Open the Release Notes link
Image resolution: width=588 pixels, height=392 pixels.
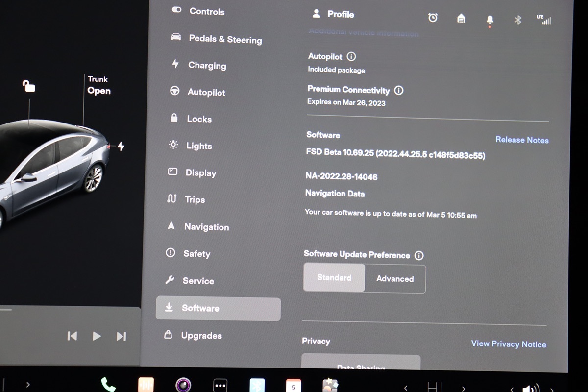point(522,140)
